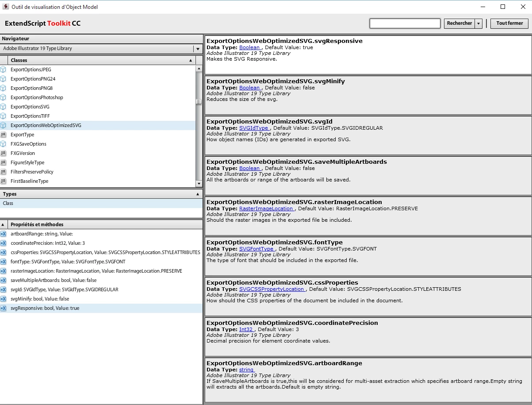Click the ExtendScript app icon in title bar
Image resolution: width=532 pixels, height=405 pixels.
(6, 7)
